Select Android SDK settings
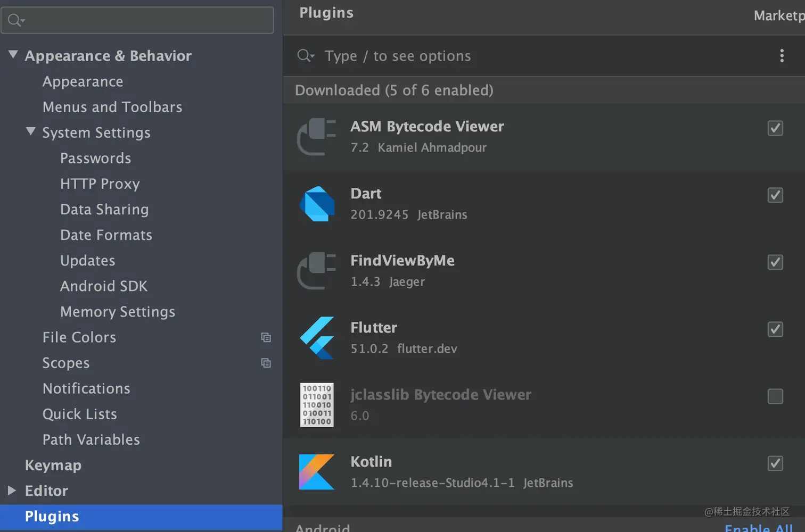The width and height of the screenshot is (805, 532). pos(104,286)
